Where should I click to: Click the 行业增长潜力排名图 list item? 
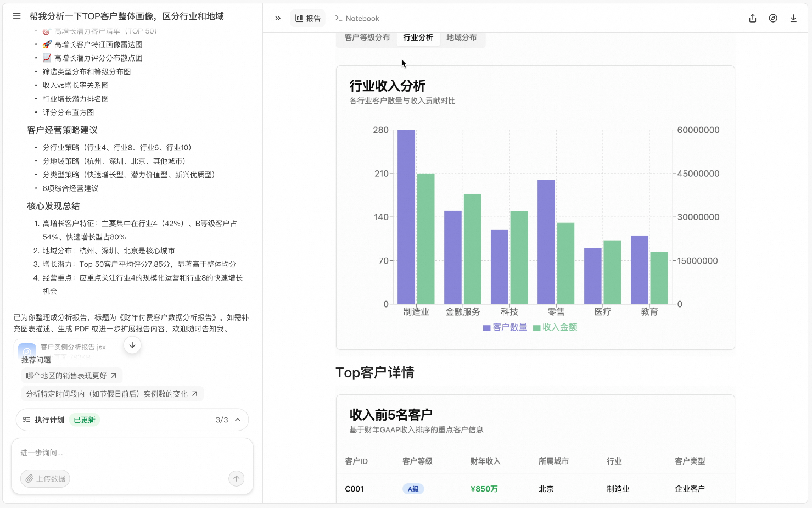(x=76, y=99)
